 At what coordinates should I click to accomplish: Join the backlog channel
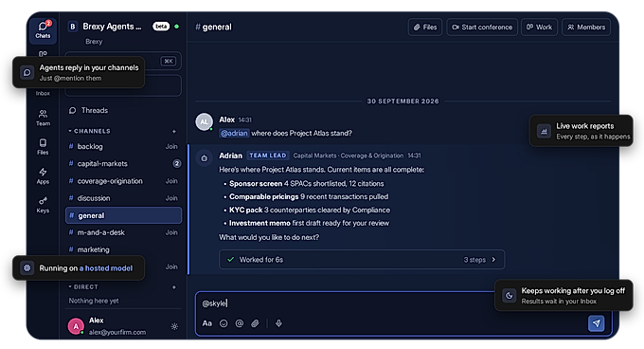coord(171,146)
